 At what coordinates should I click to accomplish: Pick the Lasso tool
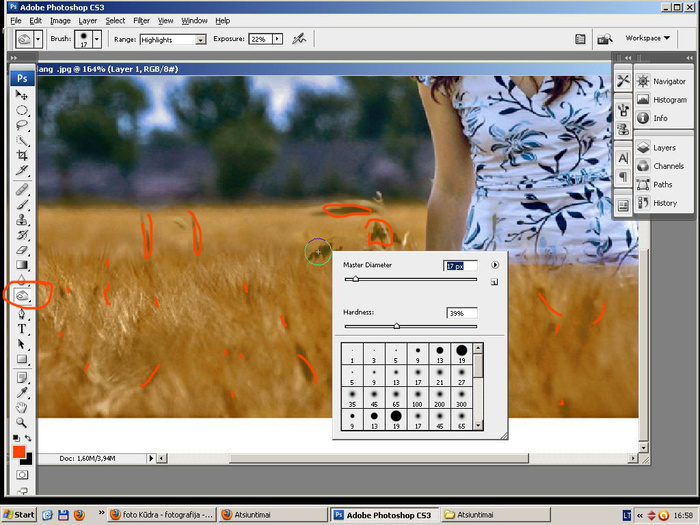[x=22, y=126]
